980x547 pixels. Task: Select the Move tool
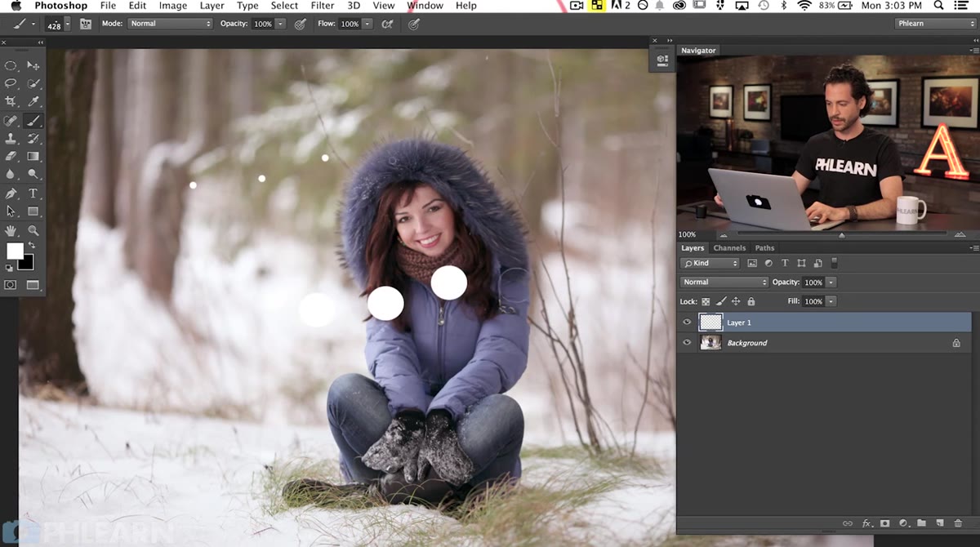pos(33,65)
